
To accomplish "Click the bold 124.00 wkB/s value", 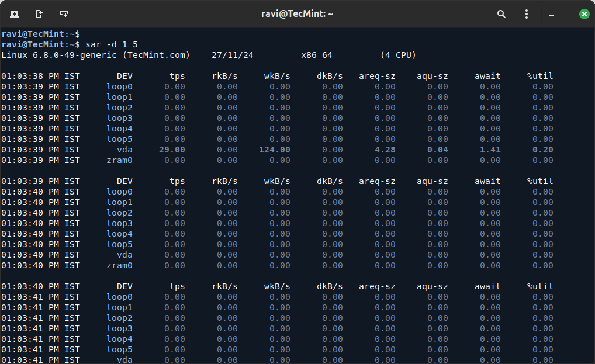I will [x=275, y=150].
